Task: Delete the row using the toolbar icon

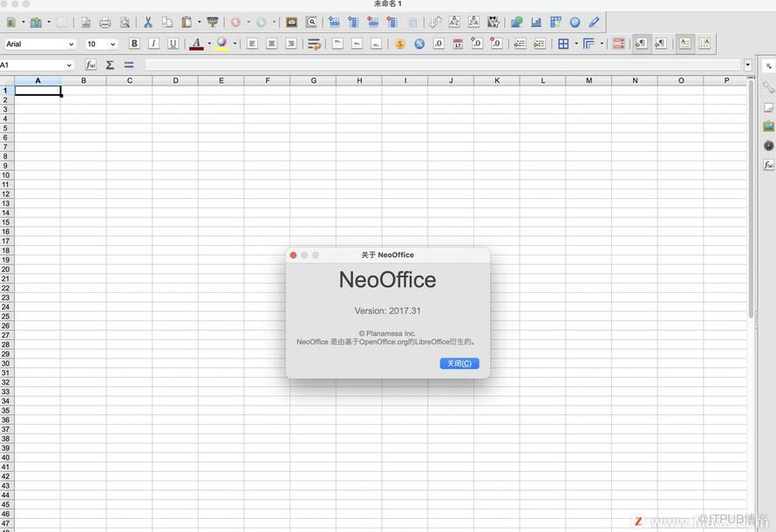Action: tap(372, 23)
